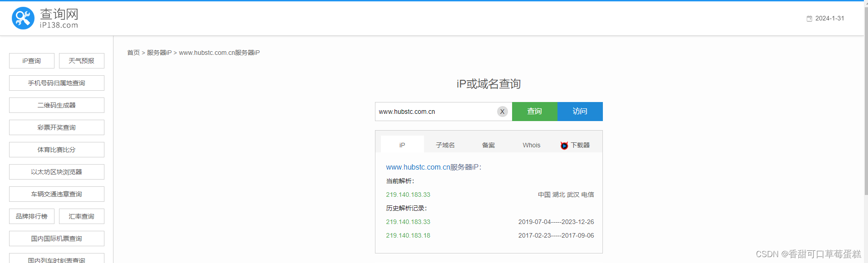Open 首页 in the breadcrumb
This screenshot has height=263, width=868.
point(133,53)
